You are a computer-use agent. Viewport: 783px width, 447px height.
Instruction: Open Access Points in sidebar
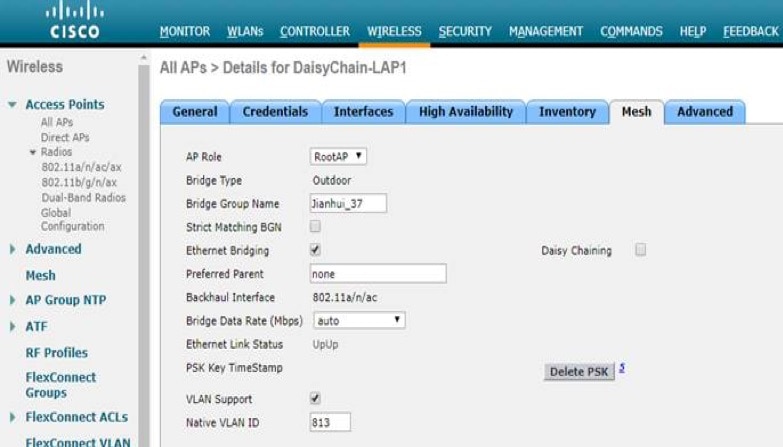pos(65,104)
